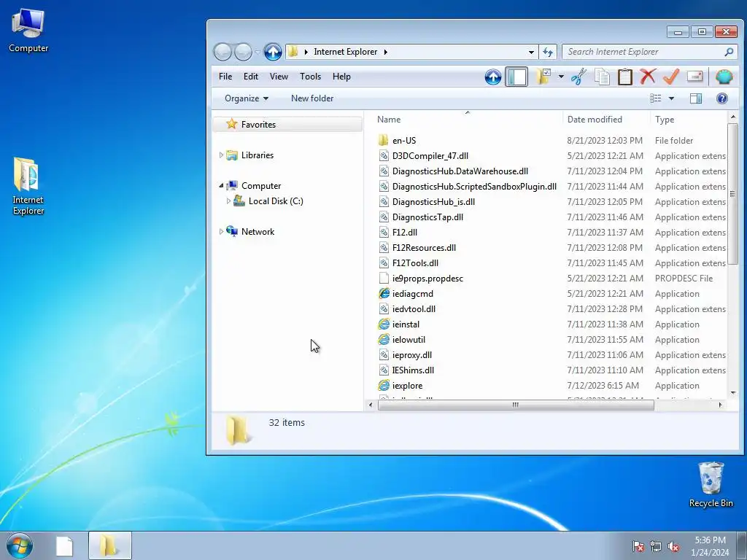
Task: Open Folder Options from the toolbar icon
Action: coord(543,77)
